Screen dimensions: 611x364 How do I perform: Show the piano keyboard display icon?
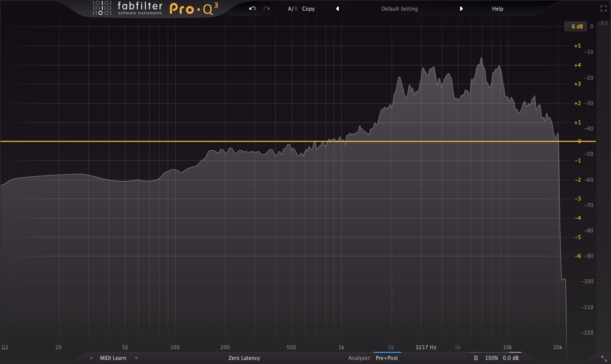(6, 348)
